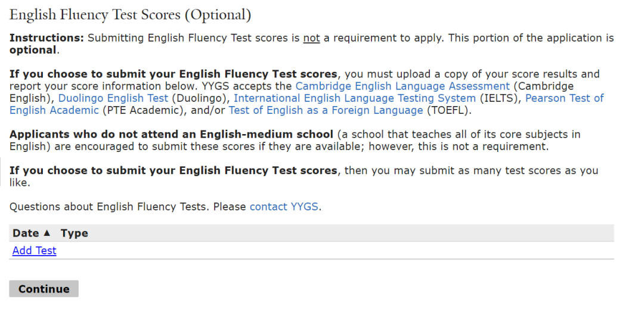Image resolution: width=644 pixels, height=314 pixels.
Task: Open the Duolingo English Test link
Action: coord(113,98)
